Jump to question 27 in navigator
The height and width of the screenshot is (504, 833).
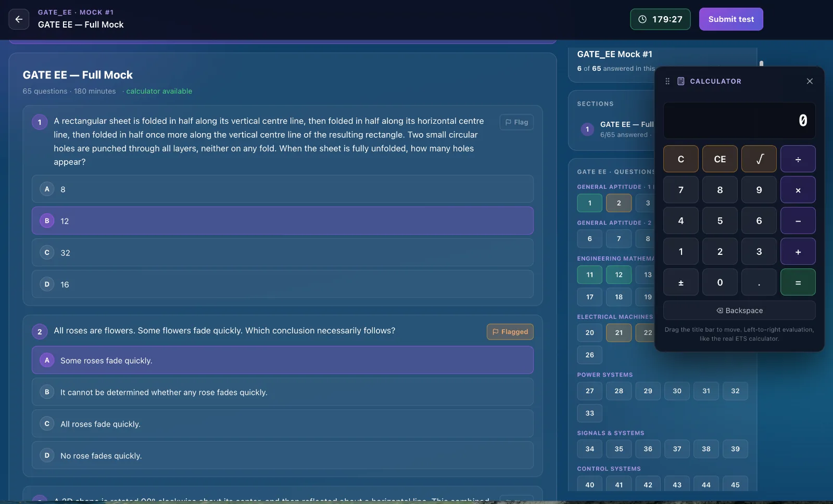590,391
